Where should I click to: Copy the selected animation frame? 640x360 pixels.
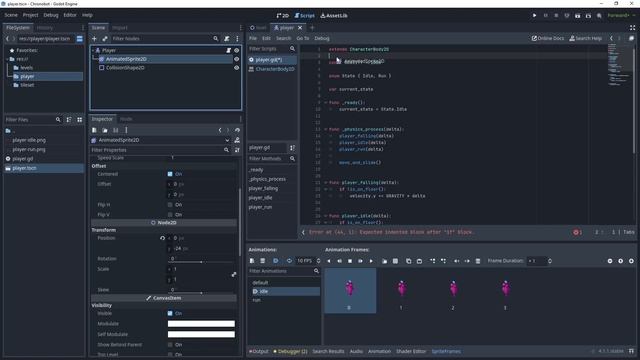(x=409, y=261)
